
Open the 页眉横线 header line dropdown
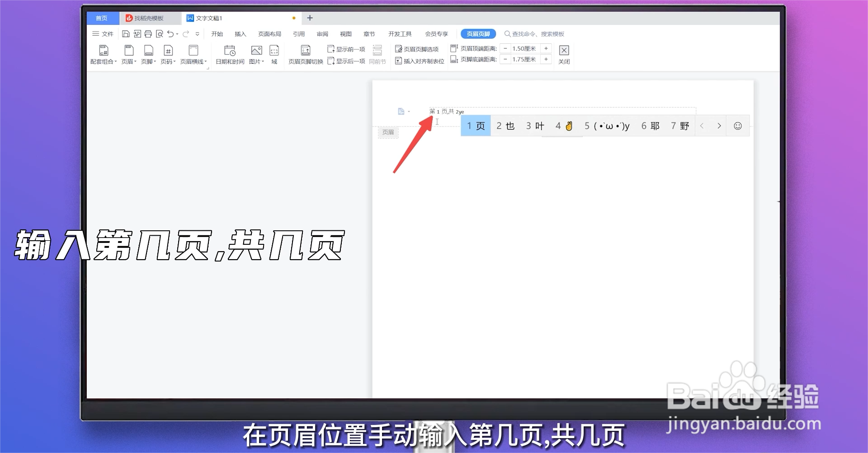click(x=193, y=55)
